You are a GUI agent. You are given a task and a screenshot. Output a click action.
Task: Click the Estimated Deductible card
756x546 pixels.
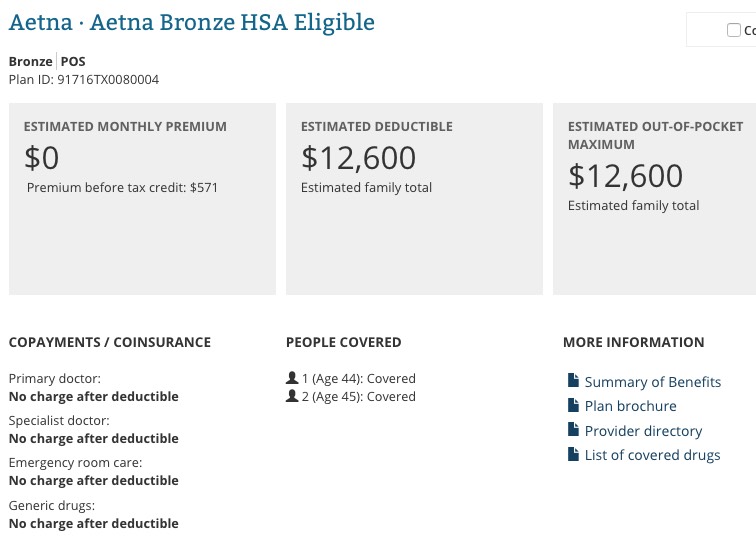click(x=414, y=198)
